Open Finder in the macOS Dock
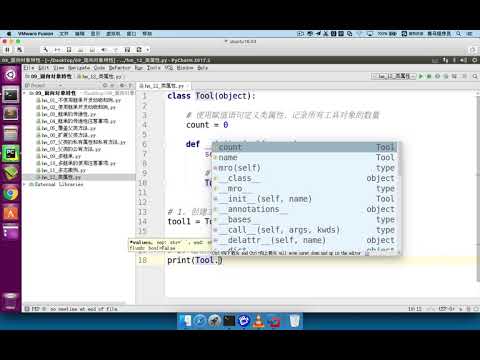 [x=186, y=321]
